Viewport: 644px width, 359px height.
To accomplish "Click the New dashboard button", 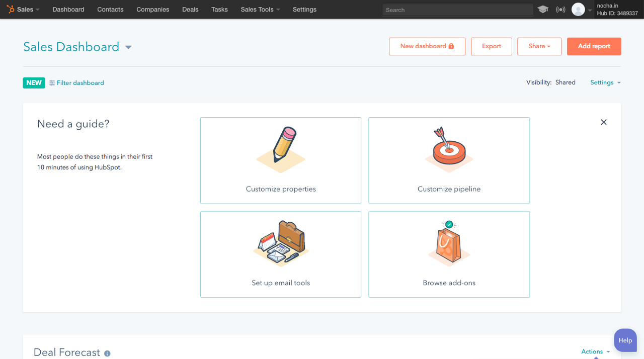I will [427, 46].
